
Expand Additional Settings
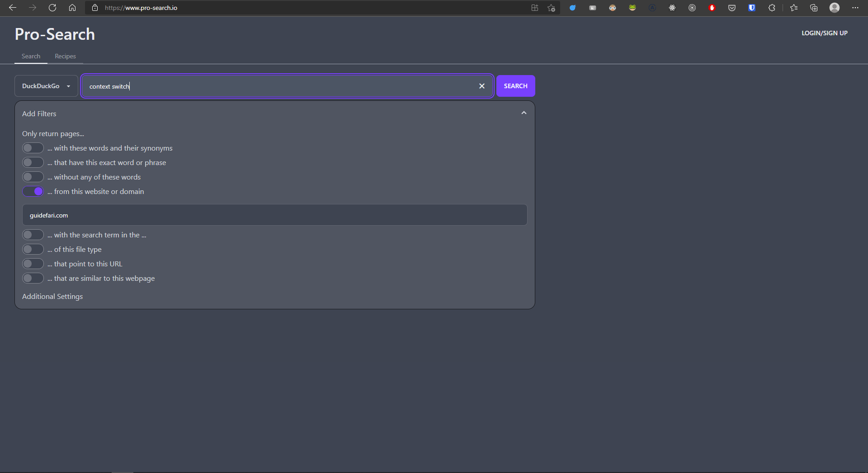52,296
